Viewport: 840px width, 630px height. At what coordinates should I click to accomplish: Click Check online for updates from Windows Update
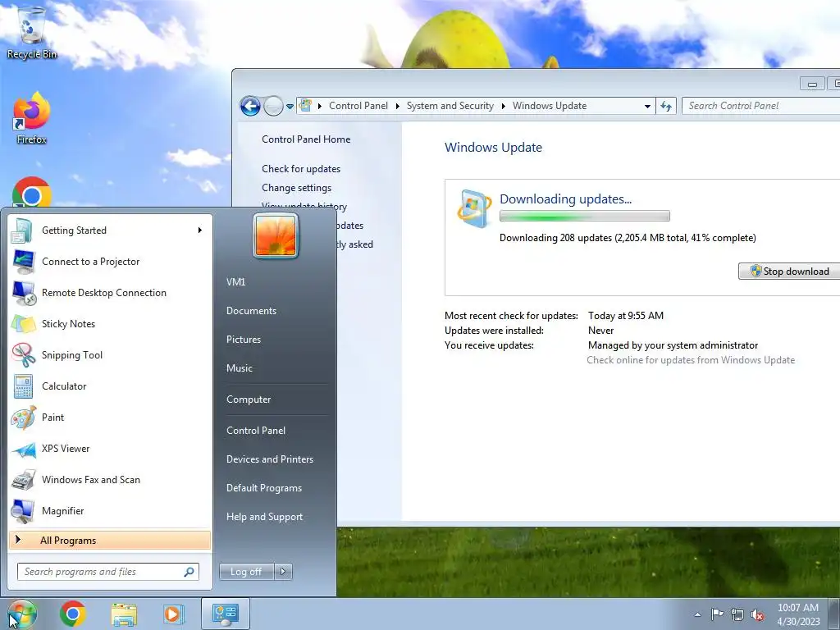click(x=691, y=360)
